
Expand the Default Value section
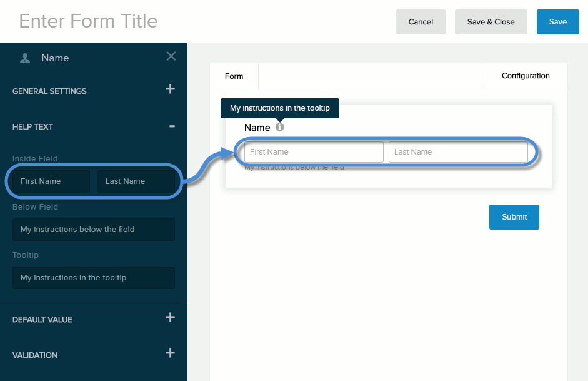170,318
